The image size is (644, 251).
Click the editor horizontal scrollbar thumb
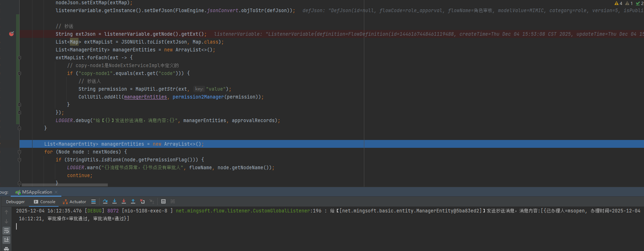(64, 185)
